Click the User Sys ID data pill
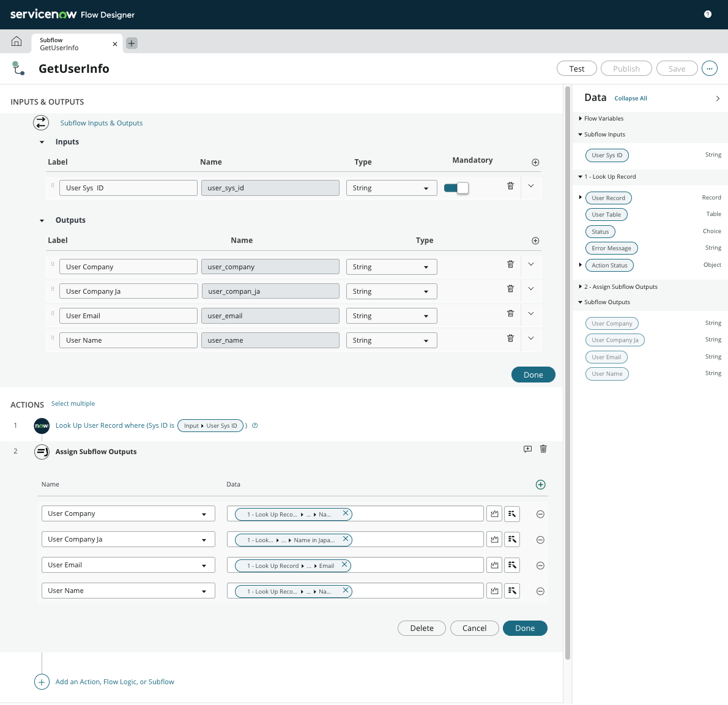Image resolution: width=728 pixels, height=705 pixels. click(x=607, y=155)
